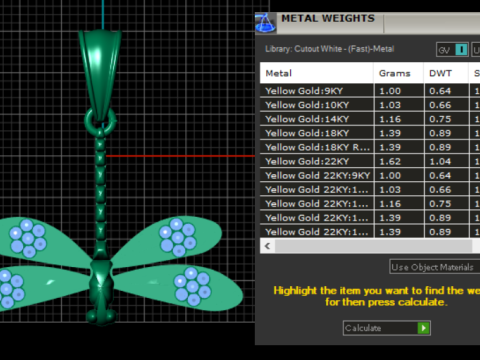Click the Metal Weights panel icon
The width and height of the screenshot is (480, 360).
pyautogui.click(x=266, y=23)
